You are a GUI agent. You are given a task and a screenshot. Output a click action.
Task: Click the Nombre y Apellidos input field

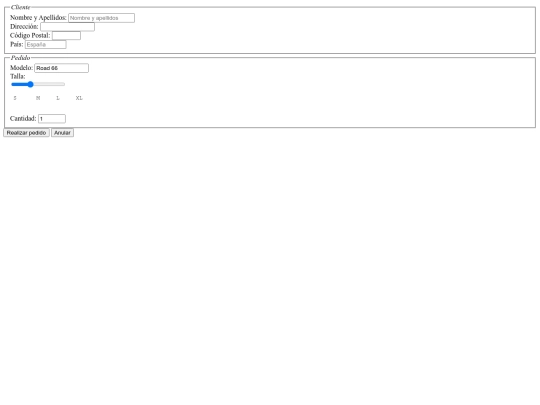pyautogui.click(x=101, y=18)
